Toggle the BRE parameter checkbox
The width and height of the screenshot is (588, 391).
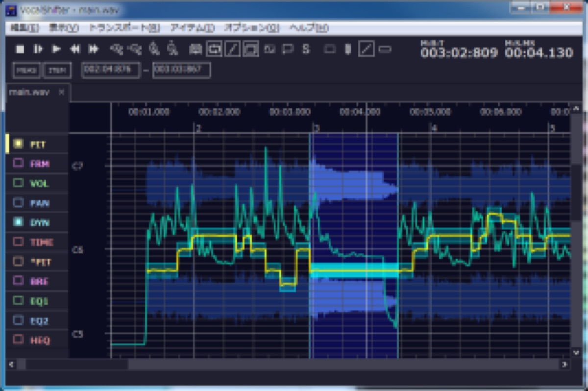(18, 281)
